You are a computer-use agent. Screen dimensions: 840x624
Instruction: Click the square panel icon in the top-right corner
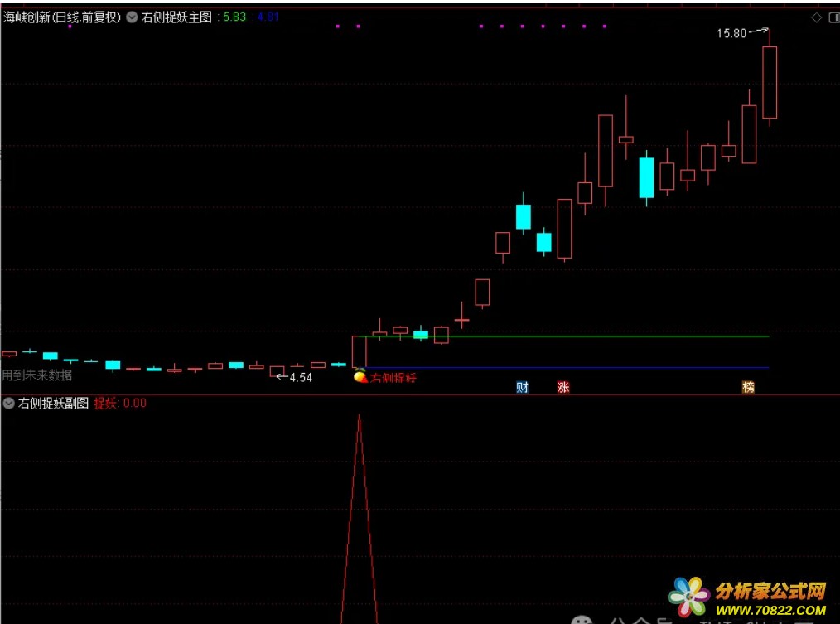point(835,17)
